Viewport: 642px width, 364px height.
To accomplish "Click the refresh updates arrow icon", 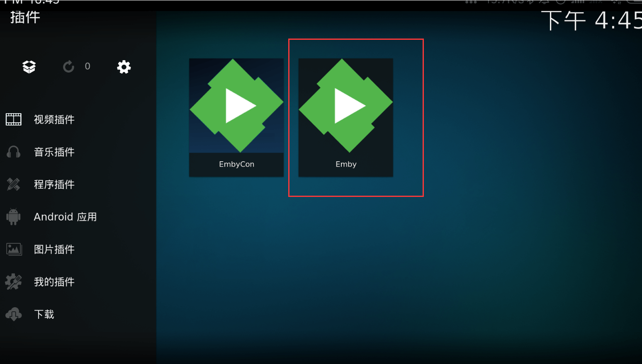I will (68, 67).
